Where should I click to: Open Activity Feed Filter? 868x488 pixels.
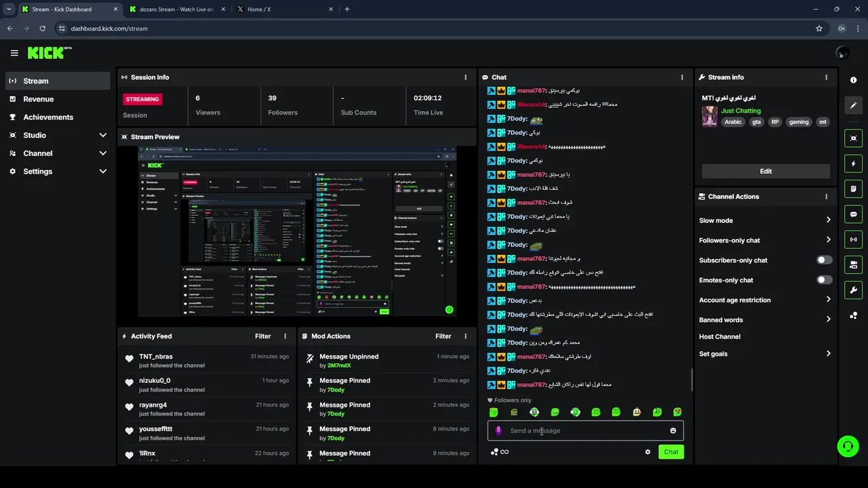pyautogui.click(x=263, y=336)
